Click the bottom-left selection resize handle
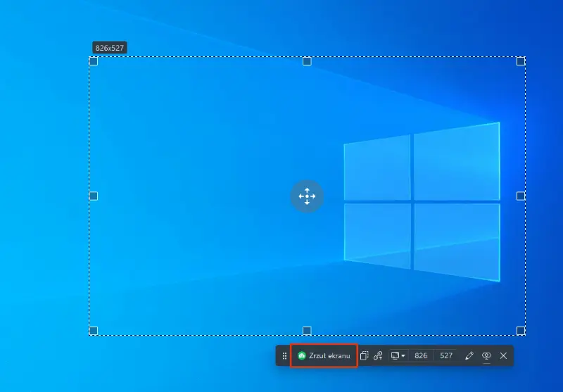 (94, 331)
